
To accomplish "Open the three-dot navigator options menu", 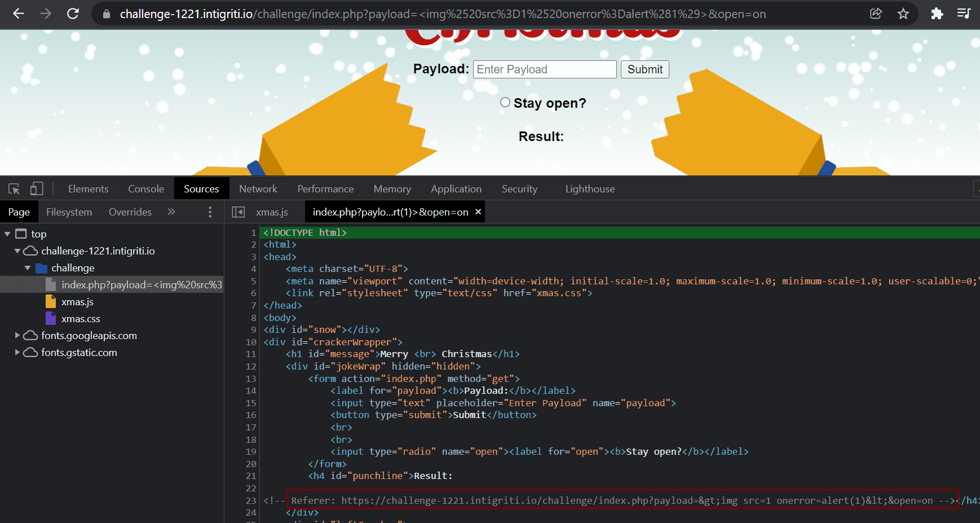I will (210, 212).
